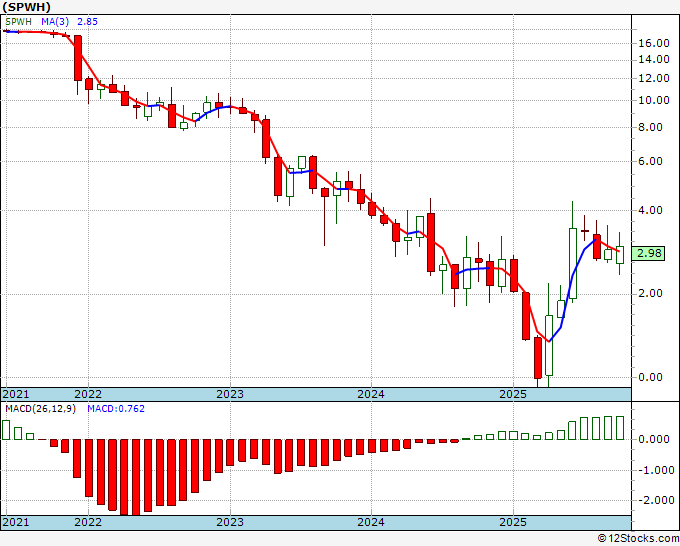Click the first green MACD bar in 2021

[x=6, y=430]
